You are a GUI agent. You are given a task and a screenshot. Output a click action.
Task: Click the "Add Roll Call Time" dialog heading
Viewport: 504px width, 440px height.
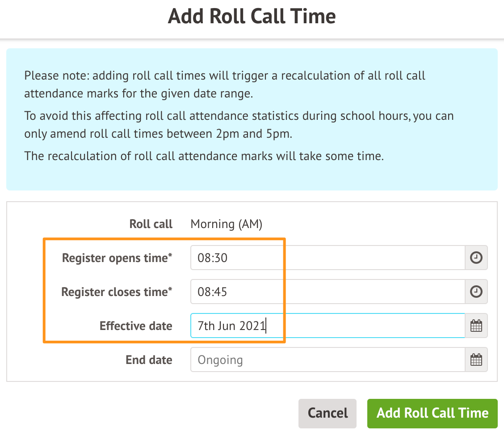(252, 16)
